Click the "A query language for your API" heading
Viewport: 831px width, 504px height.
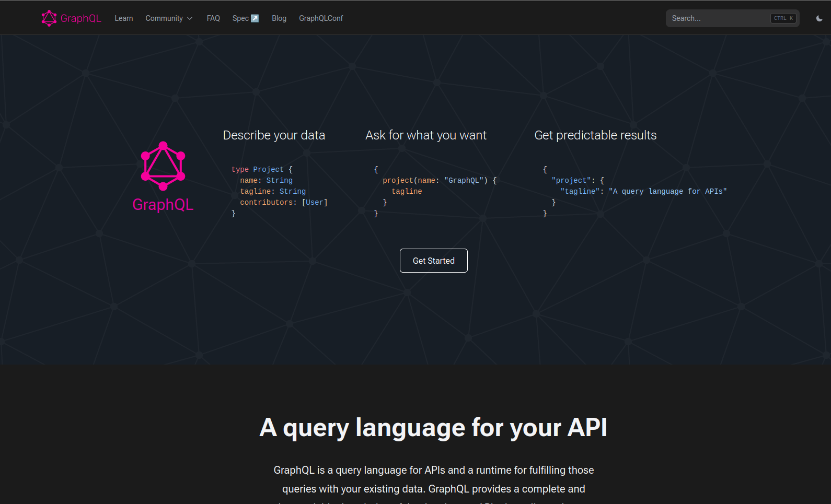click(433, 427)
